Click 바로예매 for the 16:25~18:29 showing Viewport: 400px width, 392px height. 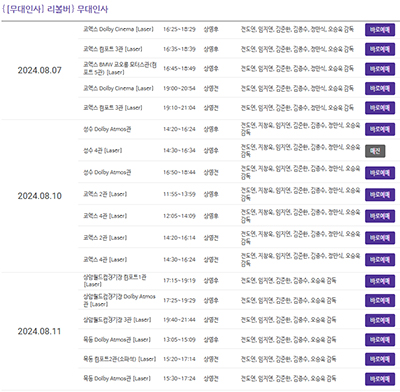[x=380, y=30]
